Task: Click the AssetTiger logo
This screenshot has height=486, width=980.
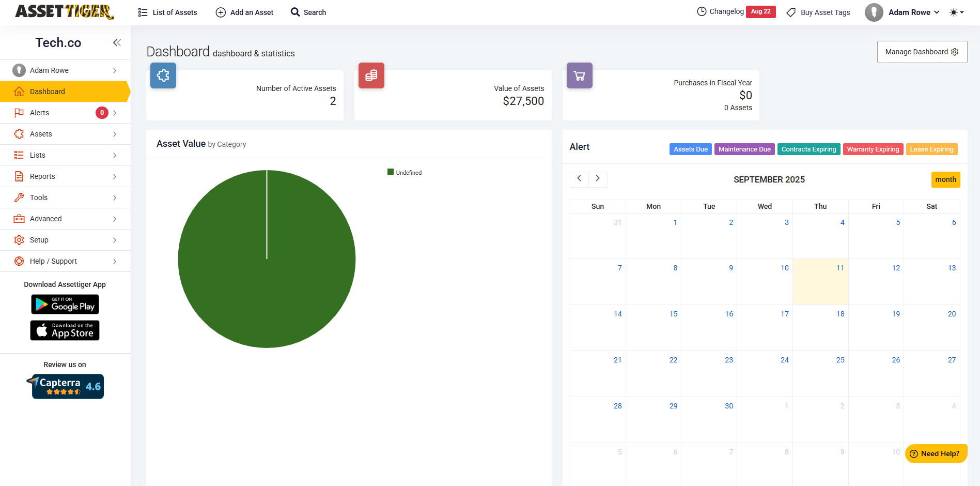Action: click(x=65, y=12)
